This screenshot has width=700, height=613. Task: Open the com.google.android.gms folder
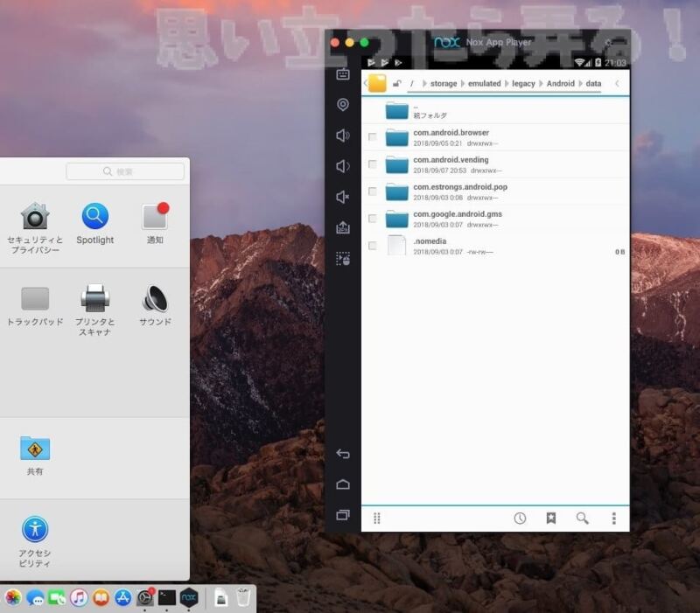tap(495, 219)
